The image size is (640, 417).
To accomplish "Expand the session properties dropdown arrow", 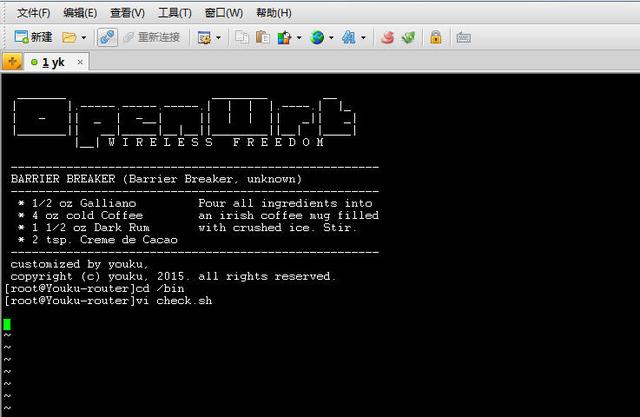I will coord(218,38).
